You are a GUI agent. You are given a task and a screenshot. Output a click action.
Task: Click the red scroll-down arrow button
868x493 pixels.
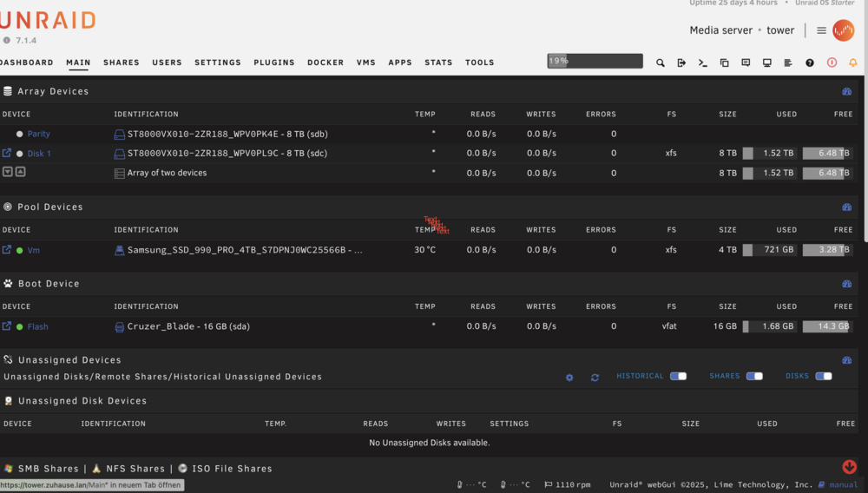(849, 466)
